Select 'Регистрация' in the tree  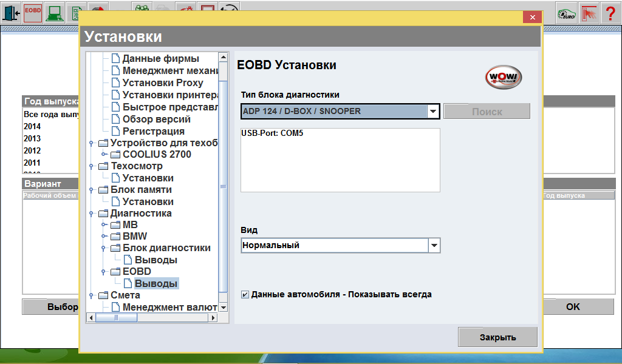pos(154,131)
